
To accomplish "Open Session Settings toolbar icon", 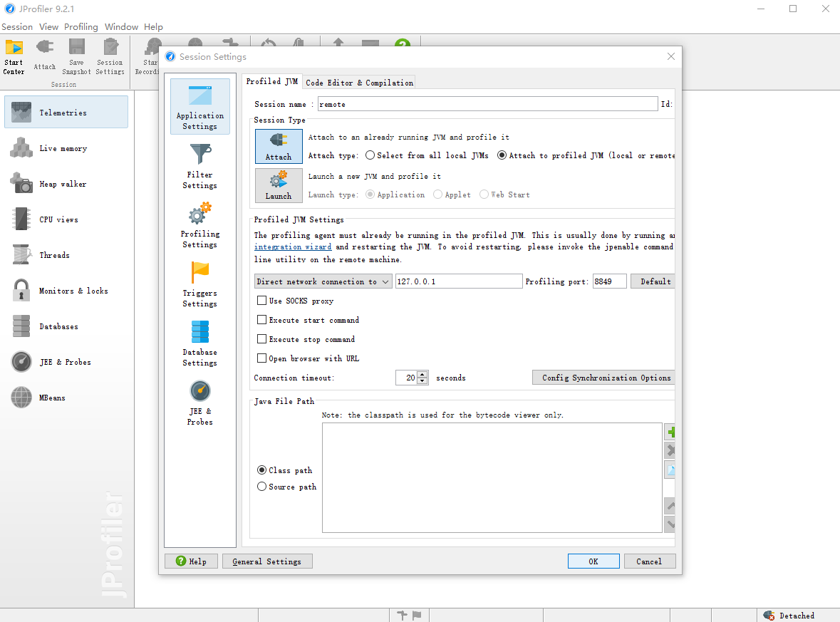I will tap(110, 57).
